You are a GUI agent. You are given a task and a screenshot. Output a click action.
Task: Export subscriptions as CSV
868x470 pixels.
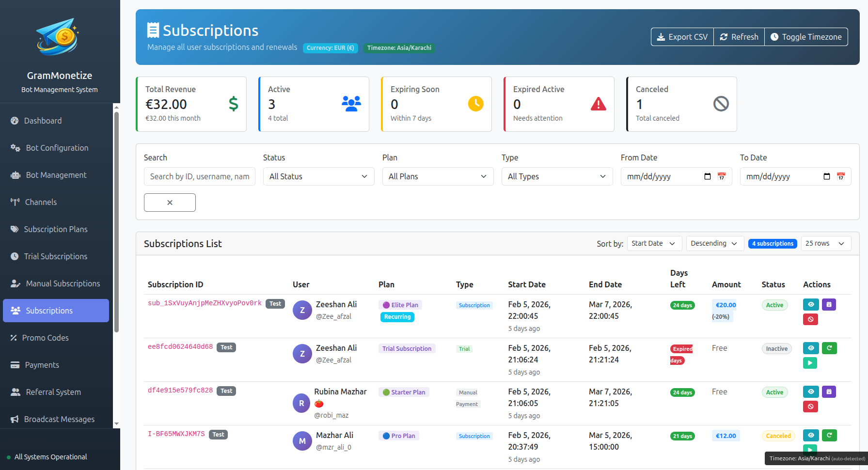pos(681,37)
